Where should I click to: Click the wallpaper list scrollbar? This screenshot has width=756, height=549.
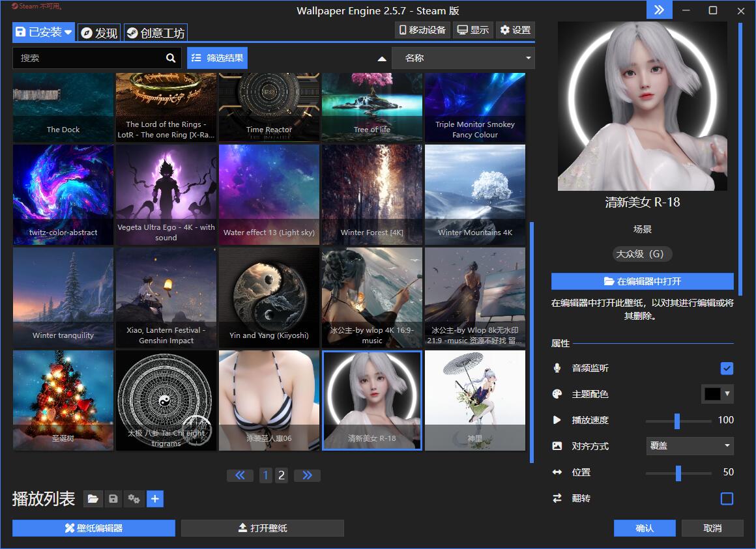tap(532, 342)
